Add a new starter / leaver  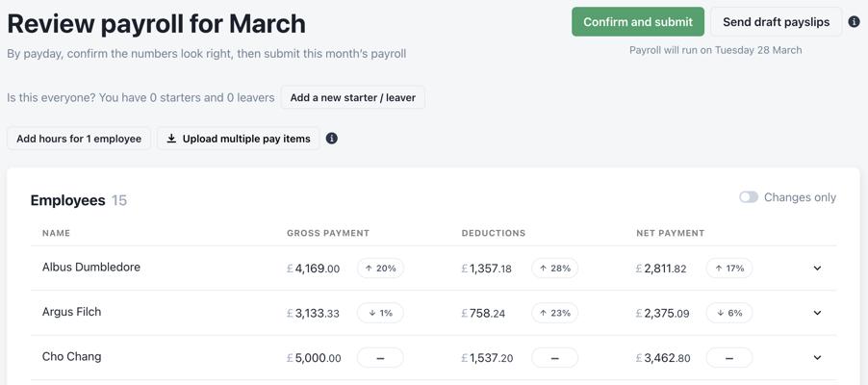[352, 97]
